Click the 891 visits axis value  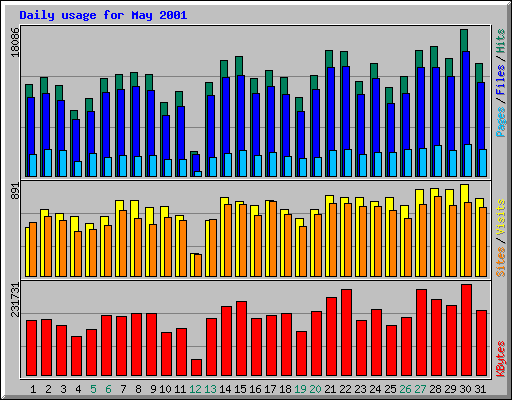pyautogui.click(x=15, y=191)
